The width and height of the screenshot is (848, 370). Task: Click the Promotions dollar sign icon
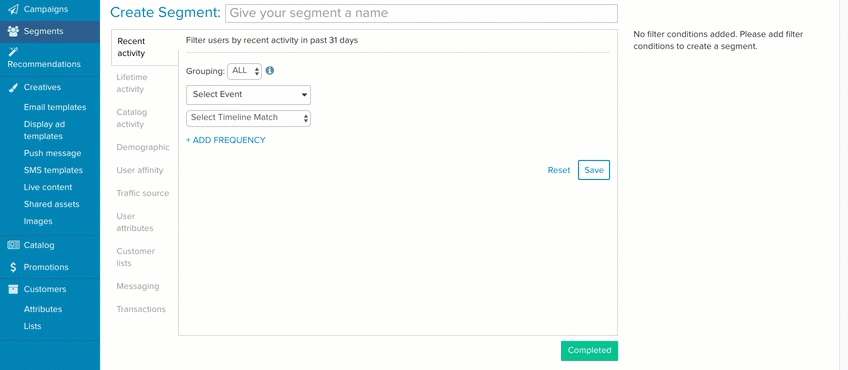click(13, 267)
